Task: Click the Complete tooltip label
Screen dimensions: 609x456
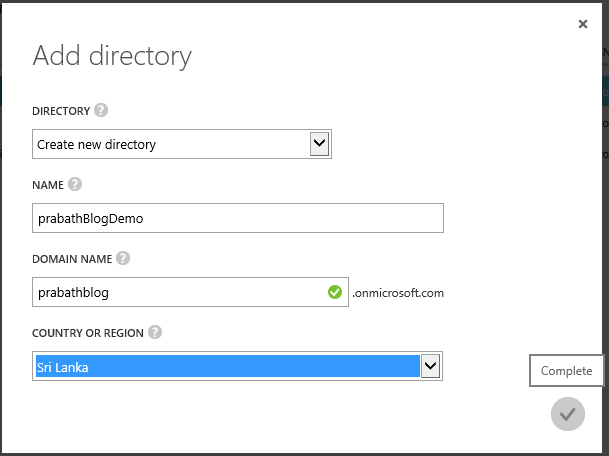Action: pyautogui.click(x=566, y=371)
